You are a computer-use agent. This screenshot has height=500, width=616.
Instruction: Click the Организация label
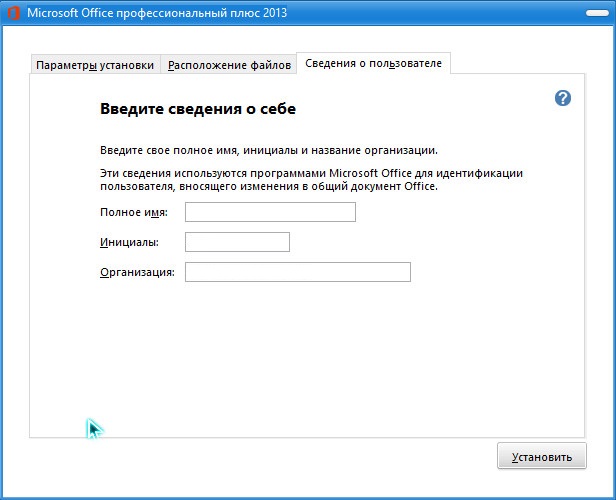click(138, 273)
